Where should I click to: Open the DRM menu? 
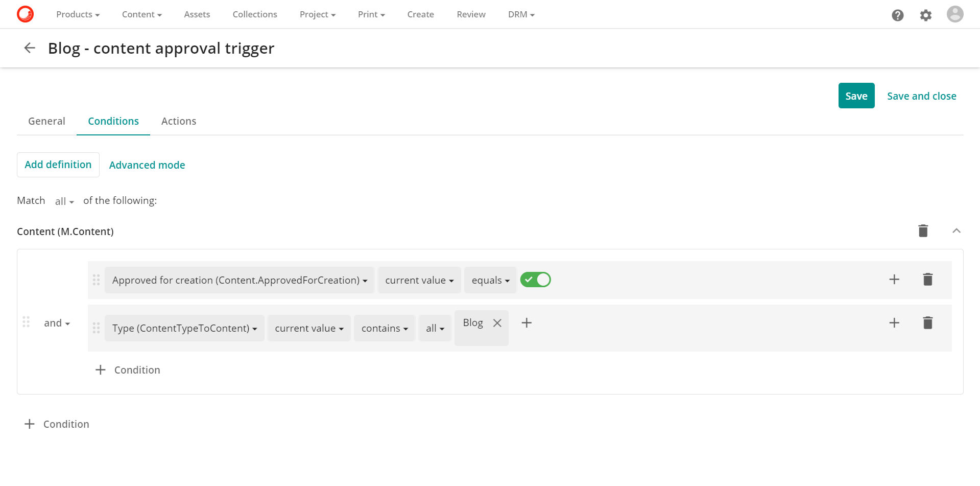click(520, 14)
